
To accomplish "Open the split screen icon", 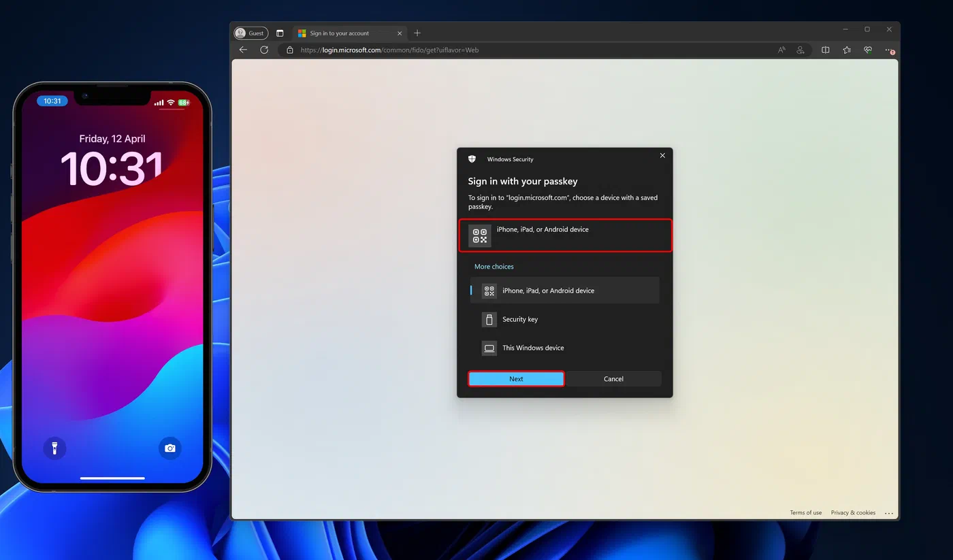I will (825, 50).
